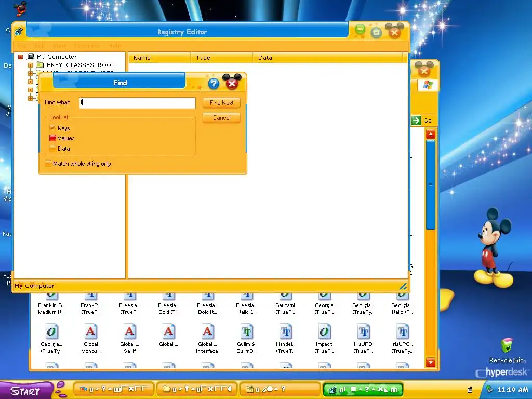Click the Start button
Image resolution: width=532 pixels, height=399 pixels.
click(x=26, y=390)
